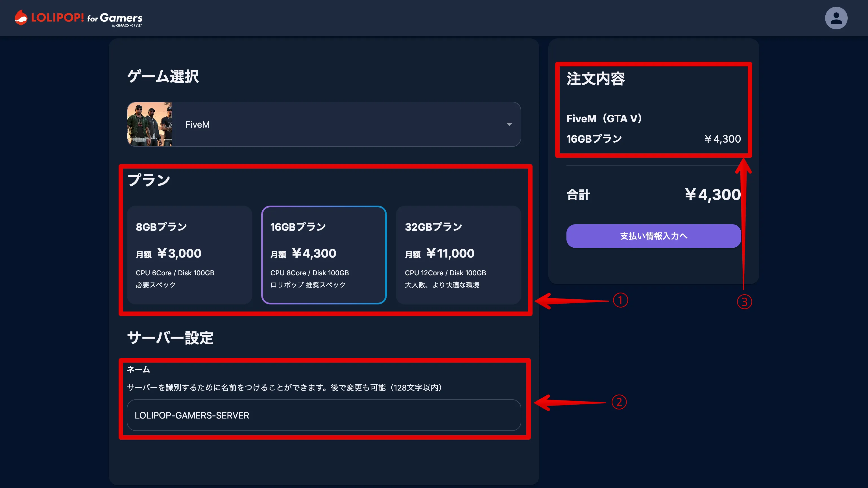Open the FiveM game selection dropdown

pos(324,124)
